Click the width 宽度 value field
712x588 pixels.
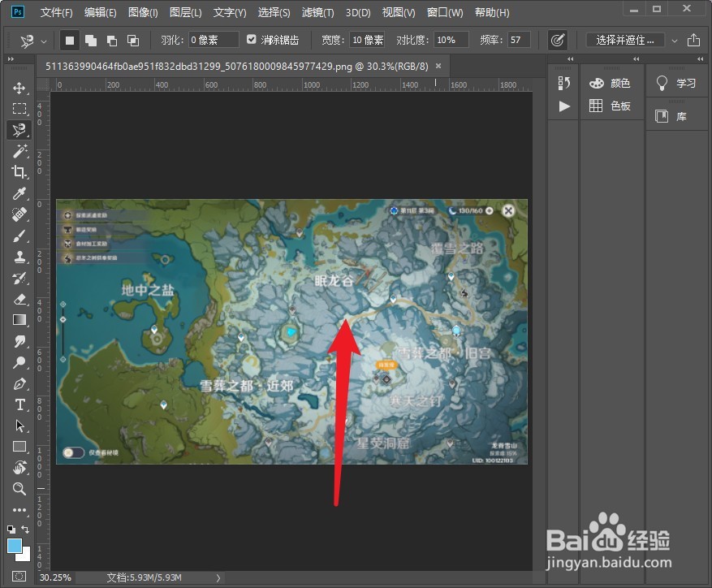(367, 40)
